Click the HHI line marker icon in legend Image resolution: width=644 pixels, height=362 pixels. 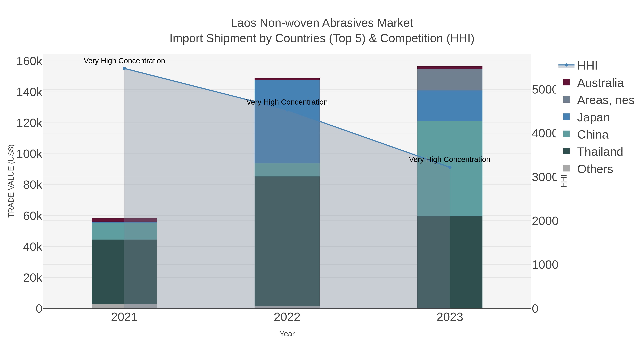pyautogui.click(x=567, y=65)
